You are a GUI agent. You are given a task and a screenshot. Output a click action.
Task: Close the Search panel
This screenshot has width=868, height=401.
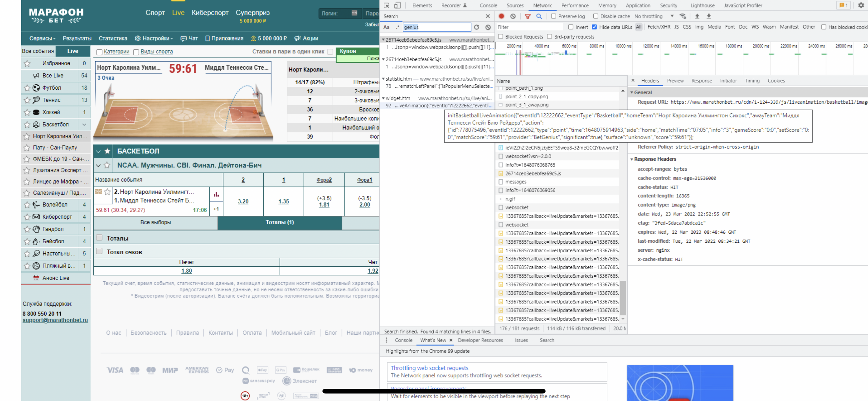coord(487,16)
